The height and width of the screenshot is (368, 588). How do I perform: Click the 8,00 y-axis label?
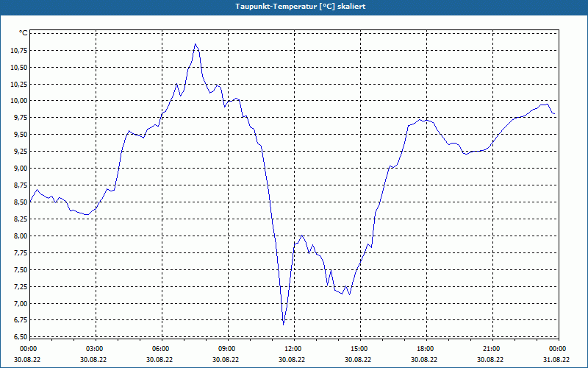[21, 236]
